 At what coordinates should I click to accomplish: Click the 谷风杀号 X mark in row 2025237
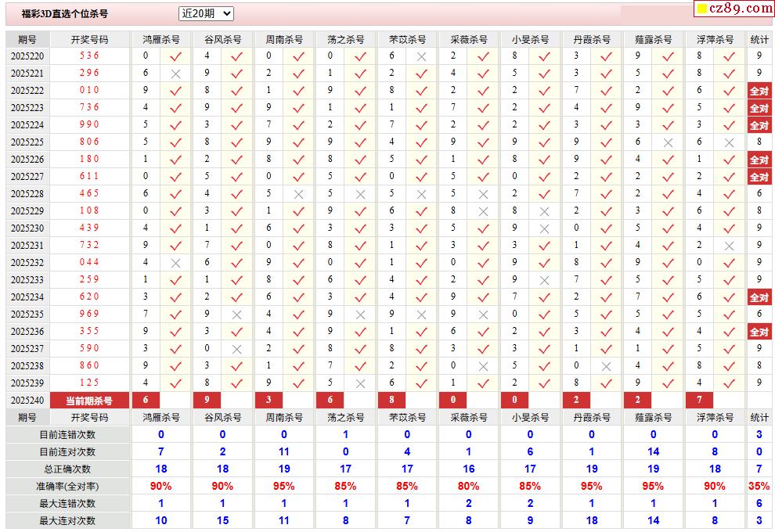236,349
